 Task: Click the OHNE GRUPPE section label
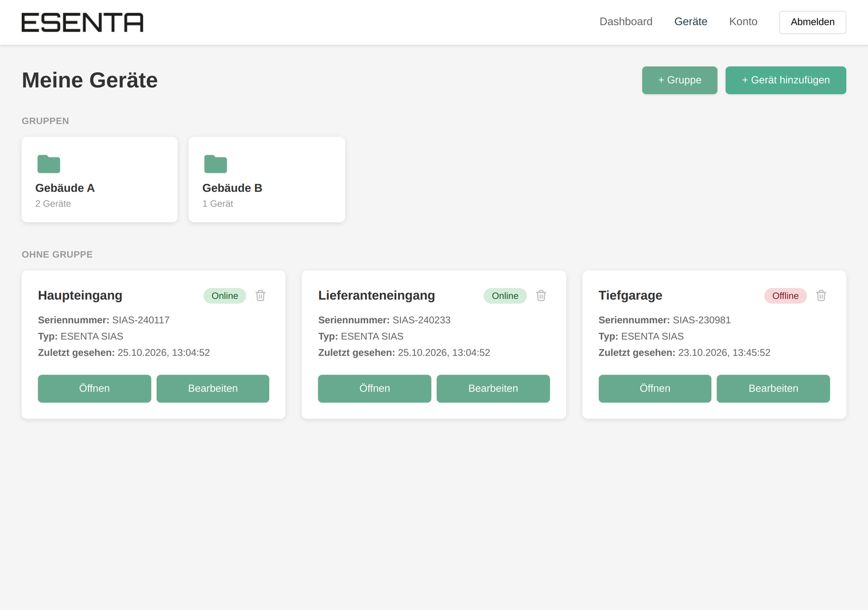(x=57, y=254)
